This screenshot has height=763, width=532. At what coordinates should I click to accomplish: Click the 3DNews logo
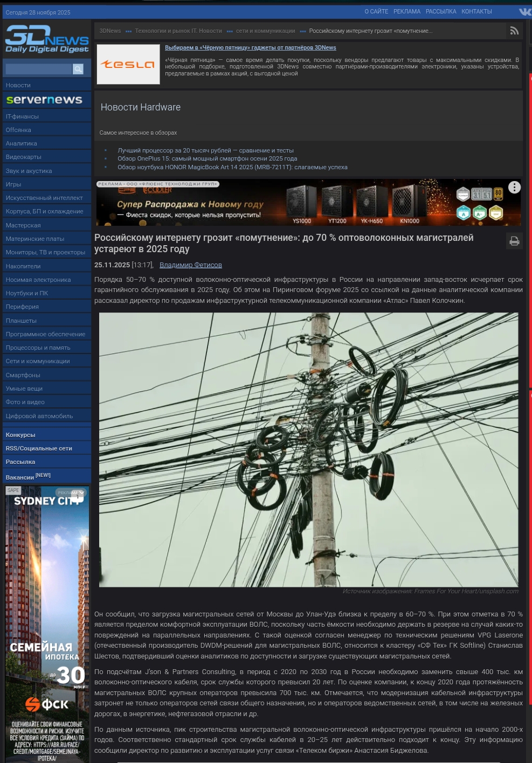(46, 38)
